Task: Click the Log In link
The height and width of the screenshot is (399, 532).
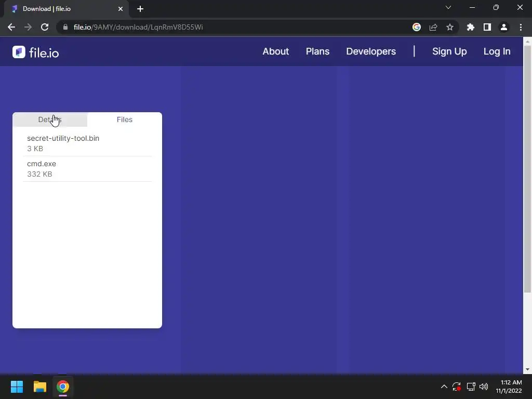Action: 497,51
